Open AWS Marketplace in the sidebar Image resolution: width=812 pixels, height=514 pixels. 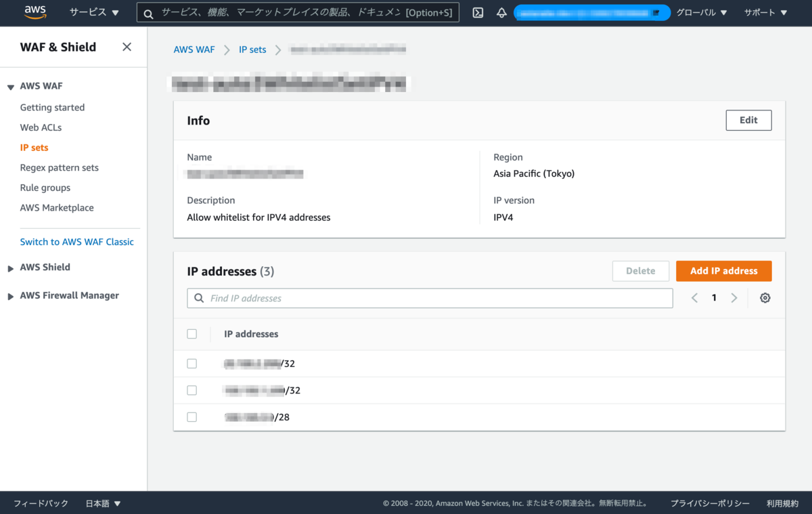click(x=57, y=208)
